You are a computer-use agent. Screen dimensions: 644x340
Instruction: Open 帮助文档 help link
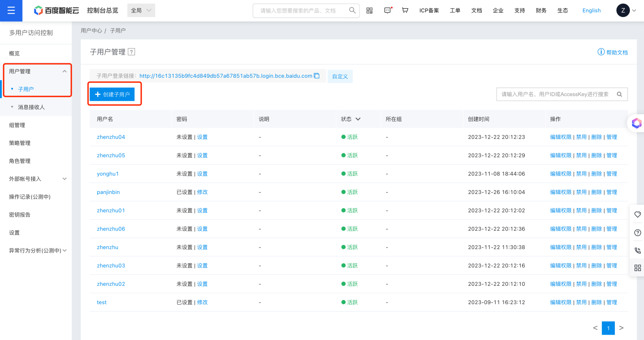click(613, 52)
